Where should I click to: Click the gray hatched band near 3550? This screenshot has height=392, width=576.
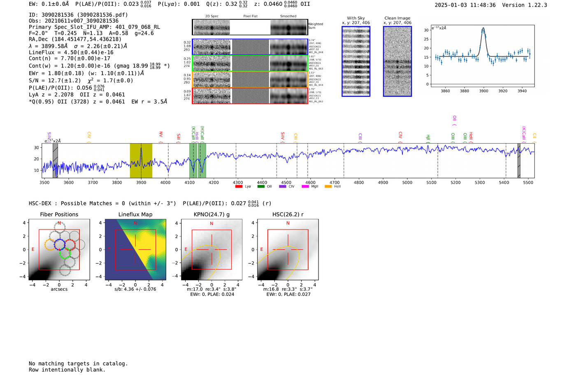tap(55, 160)
